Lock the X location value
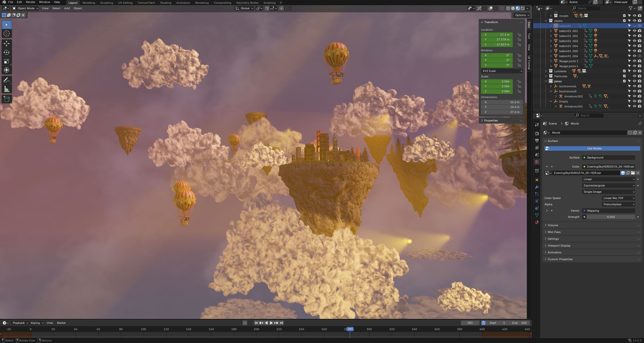This screenshot has height=343, width=644. (519, 35)
